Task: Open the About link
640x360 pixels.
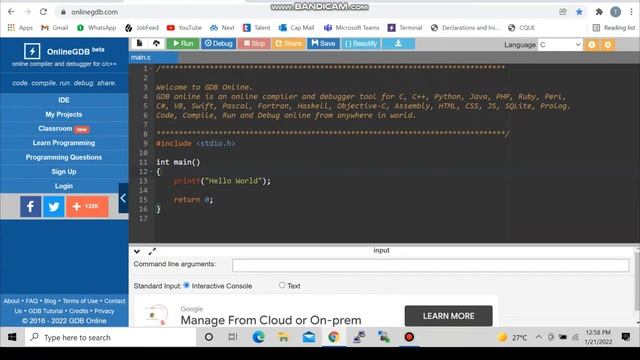Action: pos(11,301)
